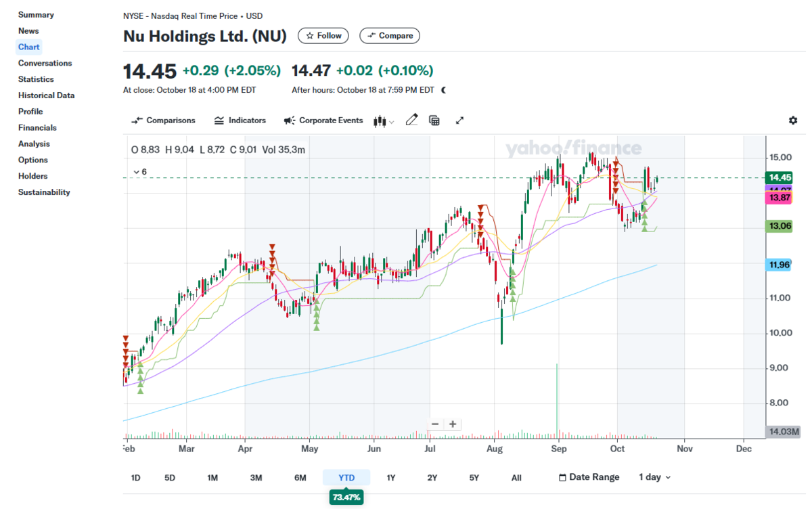The width and height of the screenshot is (812, 509).
Task: Select the 6M range
Action: [x=300, y=478]
